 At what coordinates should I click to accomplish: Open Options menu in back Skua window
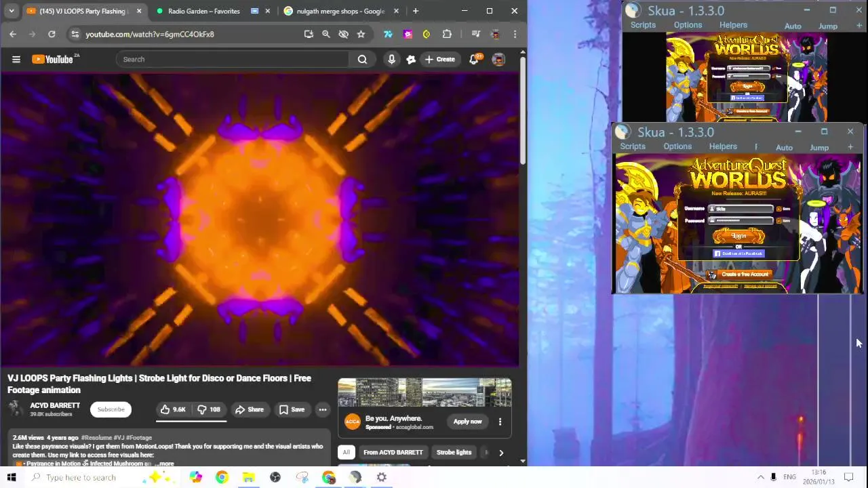(x=688, y=25)
